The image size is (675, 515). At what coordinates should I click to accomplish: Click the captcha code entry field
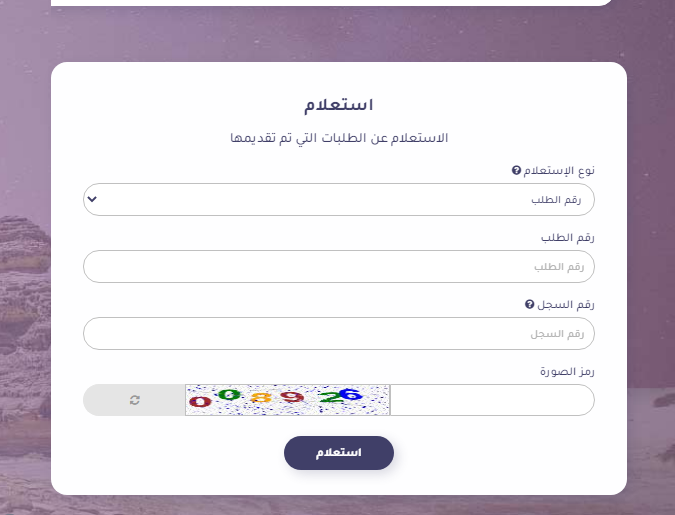point(491,400)
